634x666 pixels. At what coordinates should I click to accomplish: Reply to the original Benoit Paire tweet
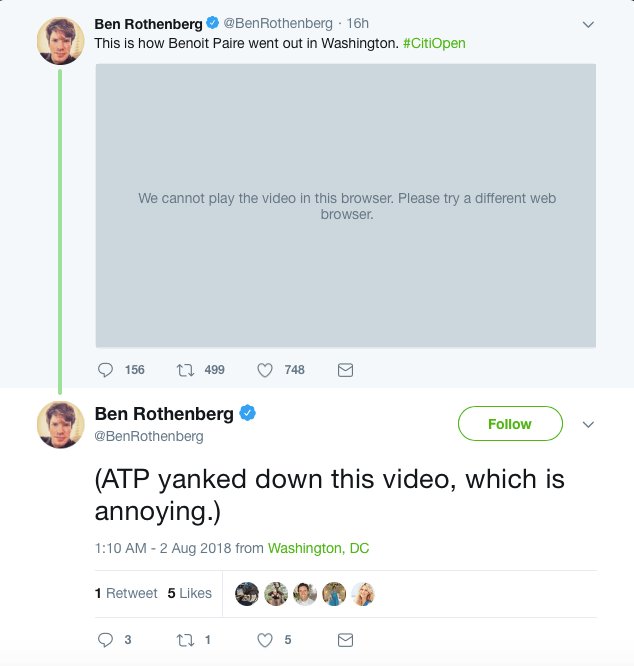coord(106,370)
